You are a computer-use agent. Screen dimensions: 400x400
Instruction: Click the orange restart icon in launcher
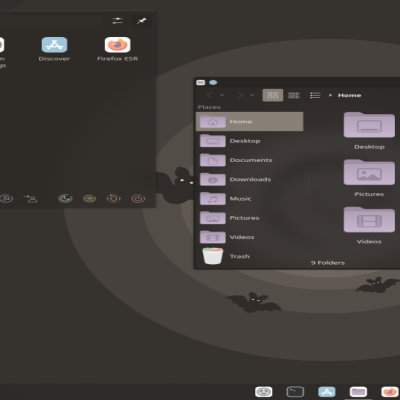coord(114,199)
